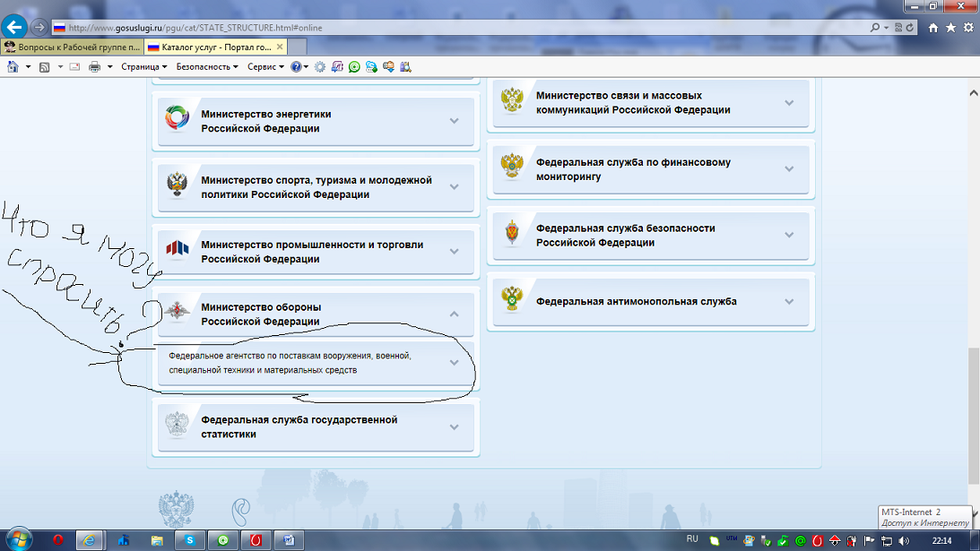Select the Каталог услуг tab
980x551 pixels.
pyautogui.click(x=215, y=47)
